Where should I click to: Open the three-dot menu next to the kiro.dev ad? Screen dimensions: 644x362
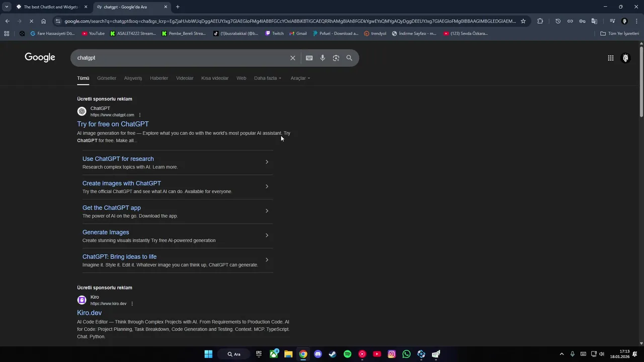(x=132, y=304)
